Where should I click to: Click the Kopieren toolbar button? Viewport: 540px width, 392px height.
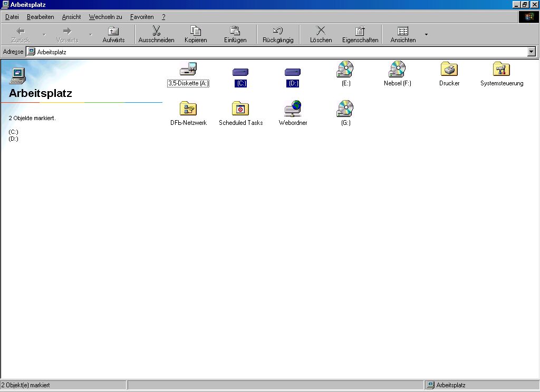pyautogui.click(x=196, y=34)
